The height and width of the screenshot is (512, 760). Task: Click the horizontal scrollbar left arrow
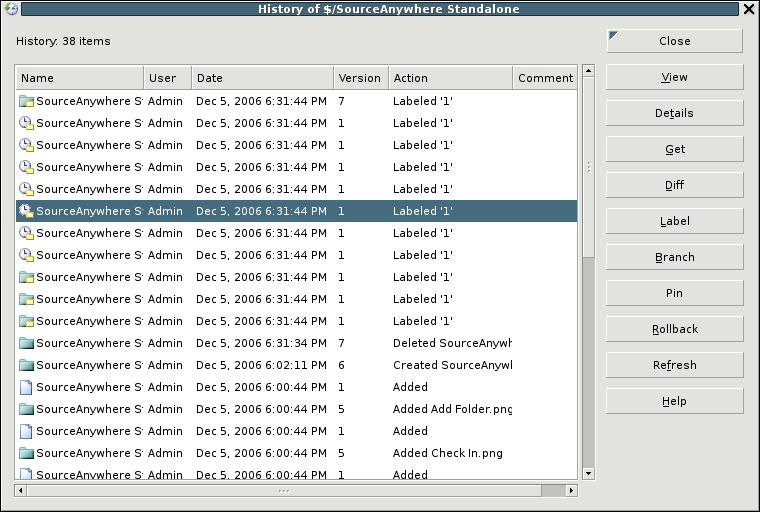[x=20, y=491]
